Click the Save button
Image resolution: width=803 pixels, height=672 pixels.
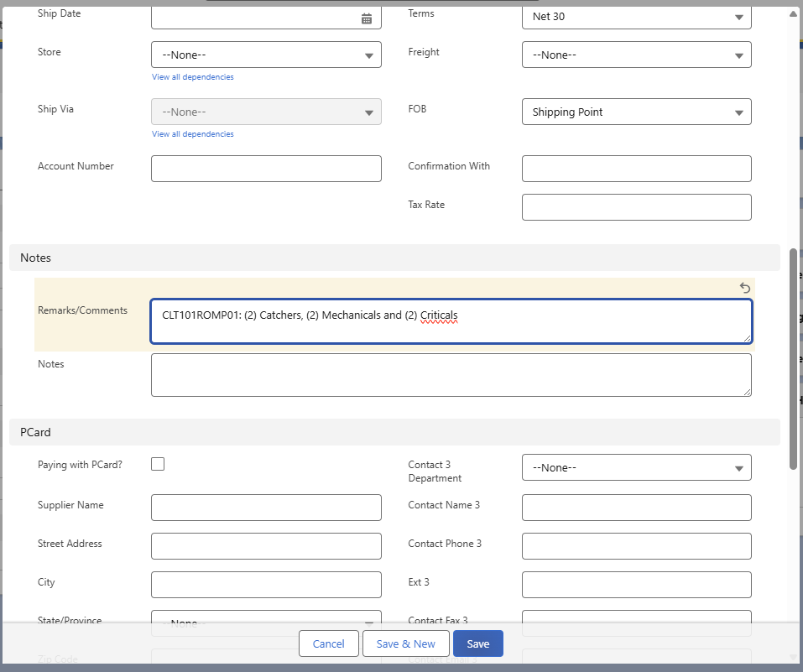click(477, 643)
